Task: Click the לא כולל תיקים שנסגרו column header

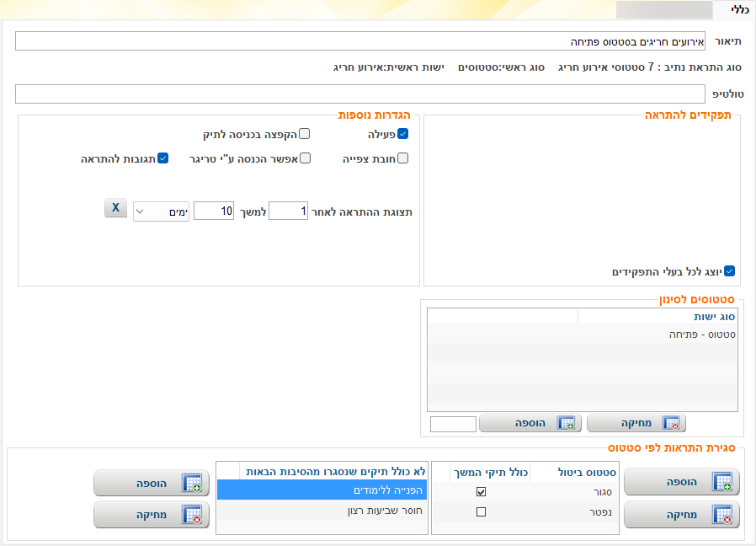Action: pos(333,472)
